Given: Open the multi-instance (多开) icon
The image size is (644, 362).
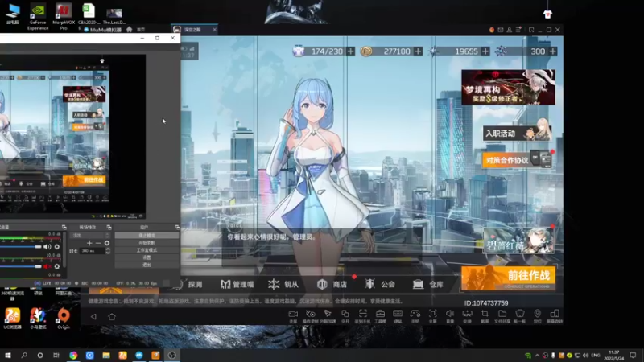Looking at the screenshot, I should click(345, 314).
